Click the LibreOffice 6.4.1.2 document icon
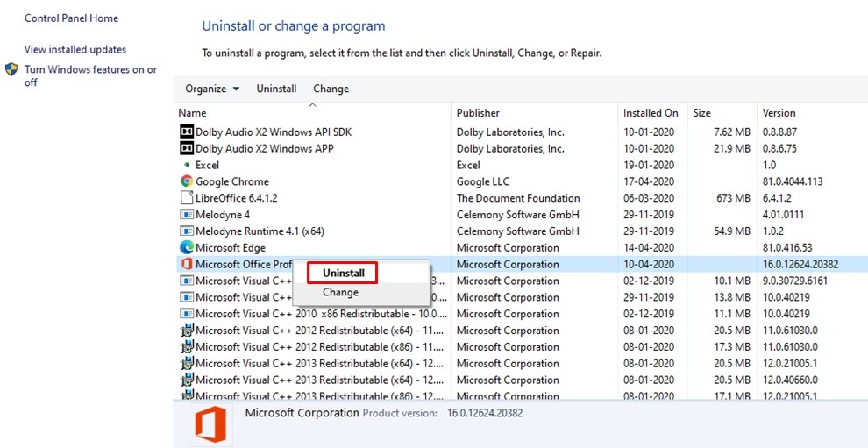The image size is (868, 448). [x=187, y=197]
